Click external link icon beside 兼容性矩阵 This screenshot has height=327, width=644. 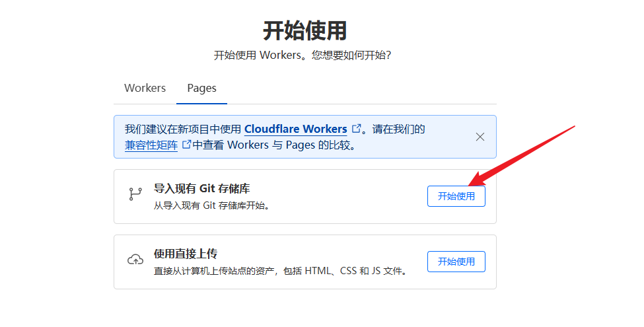tap(186, 145)
